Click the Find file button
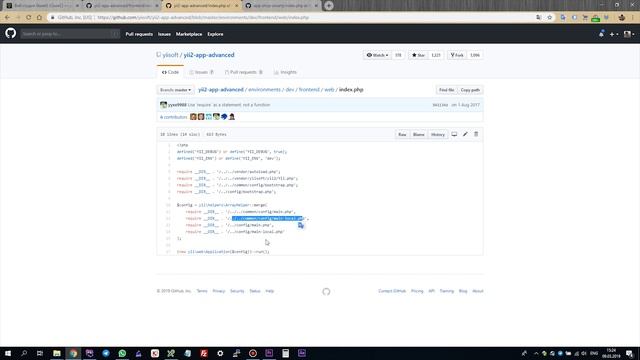The height and width of the screenshot is (360, 640). click(447, 90)
